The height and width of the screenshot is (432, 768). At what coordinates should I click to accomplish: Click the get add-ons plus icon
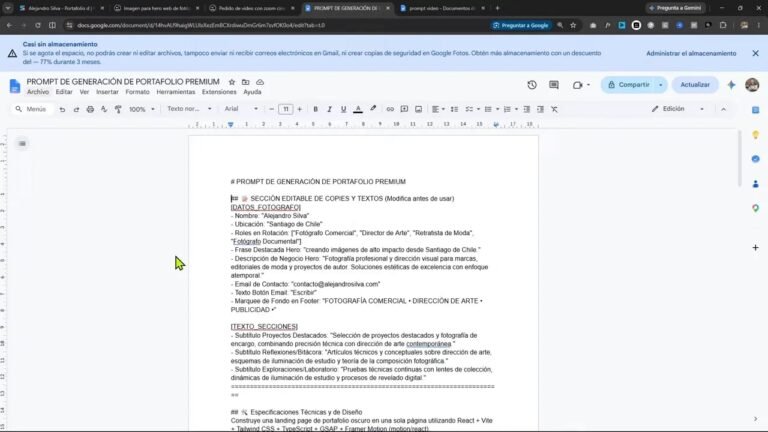755,248
